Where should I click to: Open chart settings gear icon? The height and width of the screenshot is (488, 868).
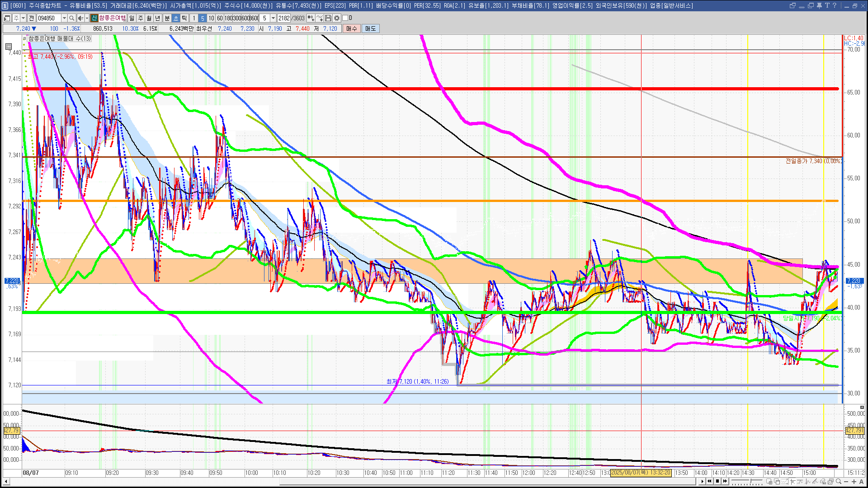337,18
